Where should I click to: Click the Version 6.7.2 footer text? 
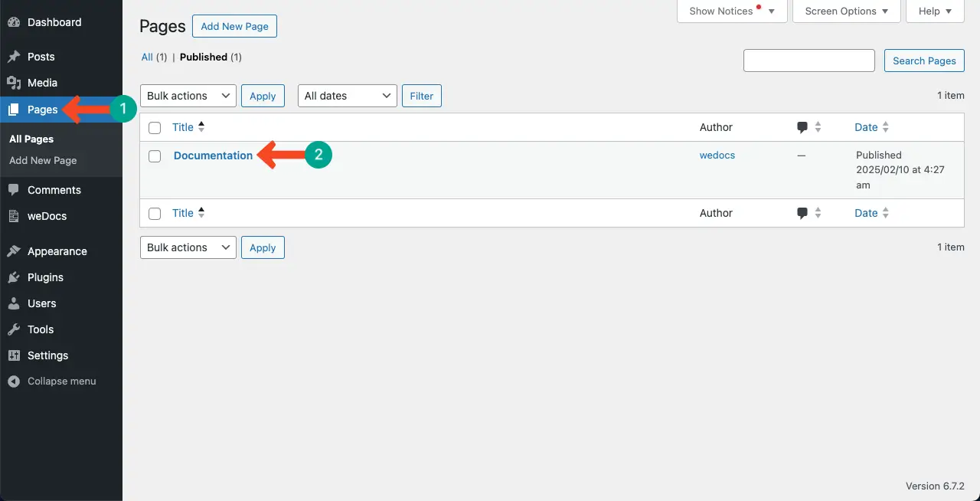(935, 486)
